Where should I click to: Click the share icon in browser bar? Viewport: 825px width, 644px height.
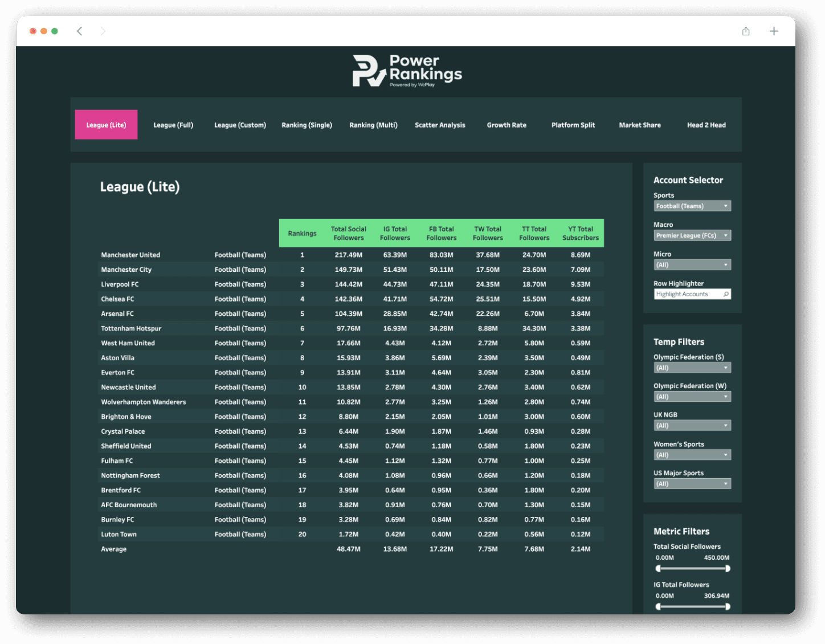click(x=746, y=31)
